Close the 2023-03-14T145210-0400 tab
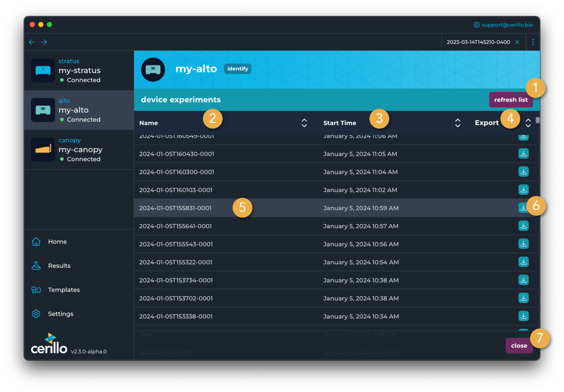Image resolution: width=564 pixels, height=392 pixels. coord(517,42)
